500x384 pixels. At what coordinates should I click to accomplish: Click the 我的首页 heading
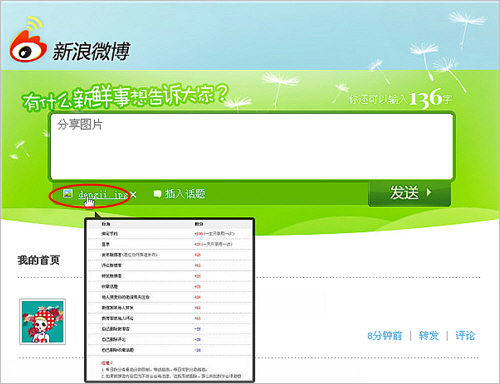[39, 260]
